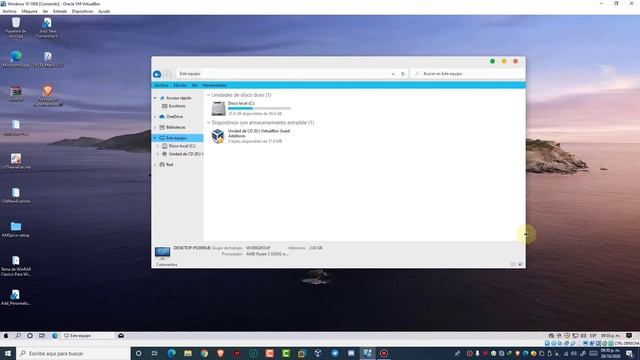Viewport: 640px width, 360px height.
Task: Expand Disco local (C:) in the tree
Action: [x=158, y=146]
